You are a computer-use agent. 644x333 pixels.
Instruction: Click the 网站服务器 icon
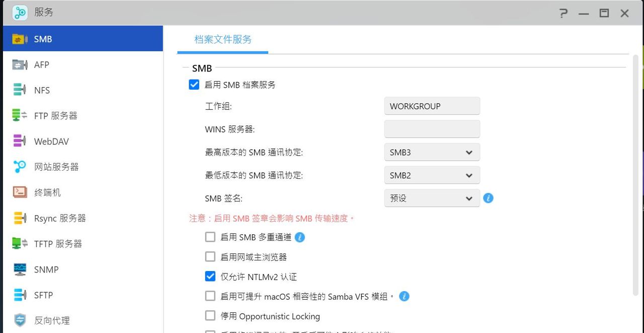pos(20,167)
